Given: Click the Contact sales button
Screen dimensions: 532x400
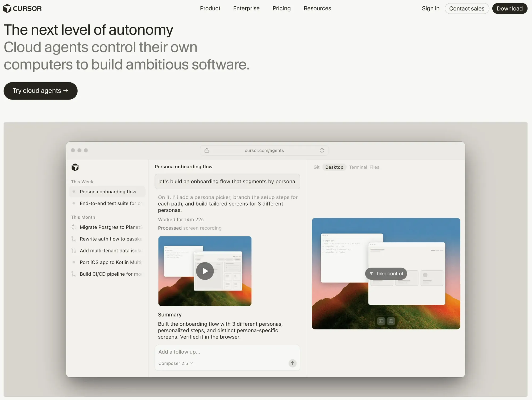Looking at the screenshot, I should click(x=467, y=9).
